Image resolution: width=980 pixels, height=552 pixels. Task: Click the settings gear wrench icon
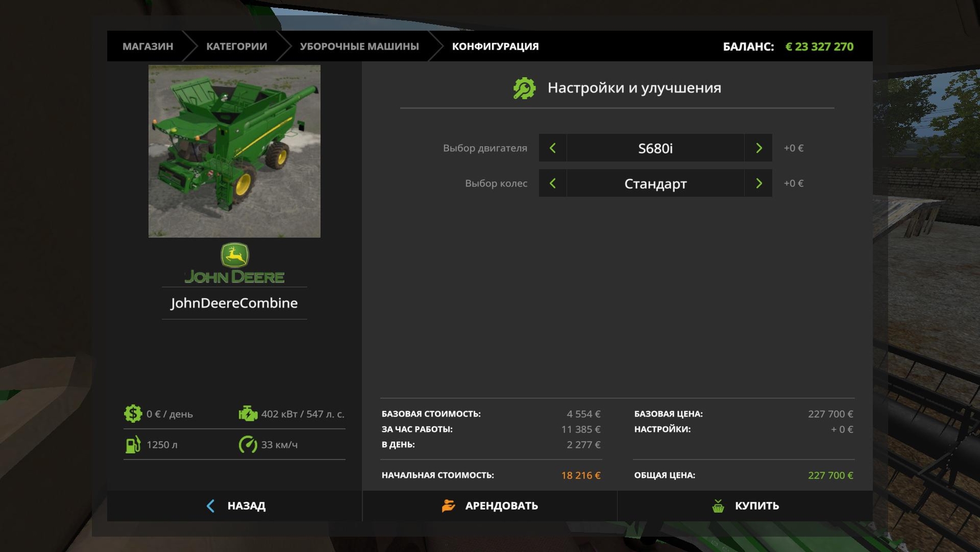point(524,88)
